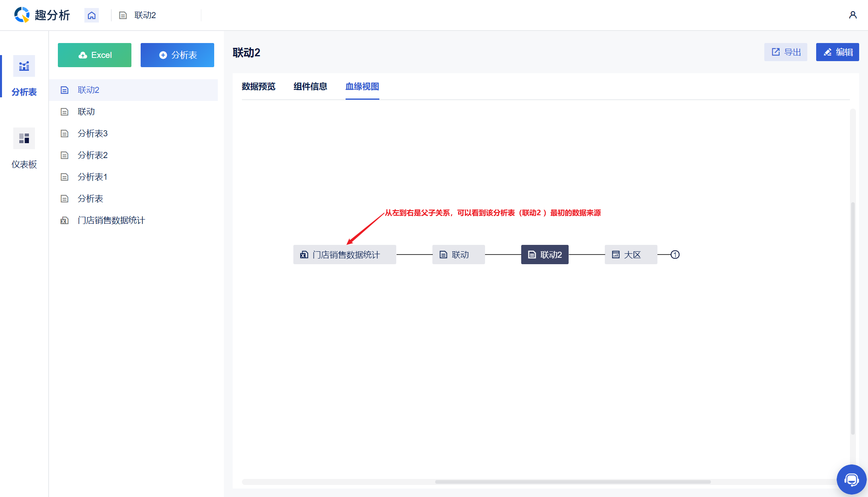Upload data with the Excel button
868x497 pixels.
(94, 55)
